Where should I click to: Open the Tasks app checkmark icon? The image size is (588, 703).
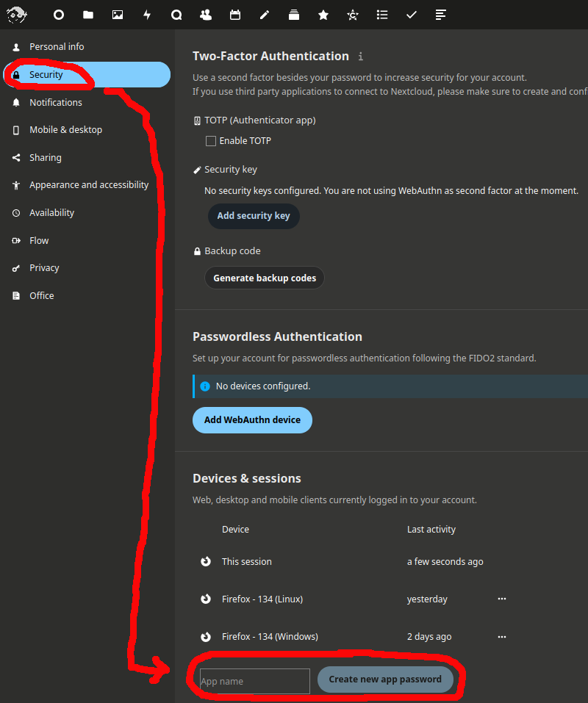point(412,15)
